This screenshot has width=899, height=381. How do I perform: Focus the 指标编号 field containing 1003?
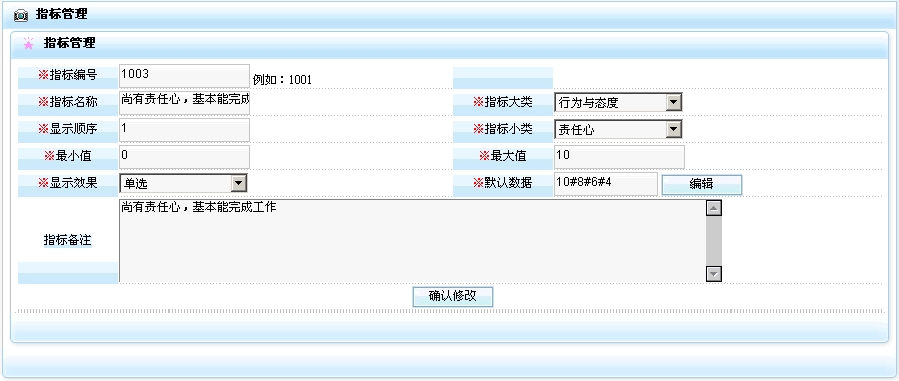pyautogui.click(x=185, y=76)
